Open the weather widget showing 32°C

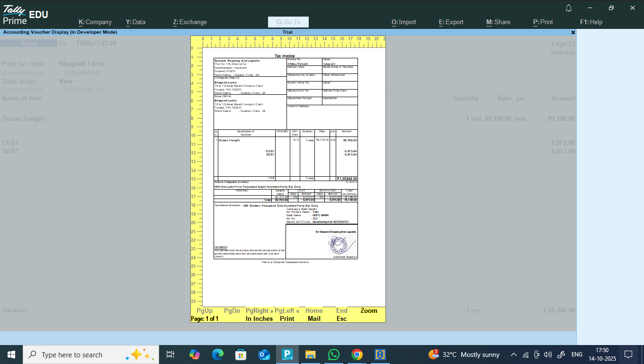464,355
